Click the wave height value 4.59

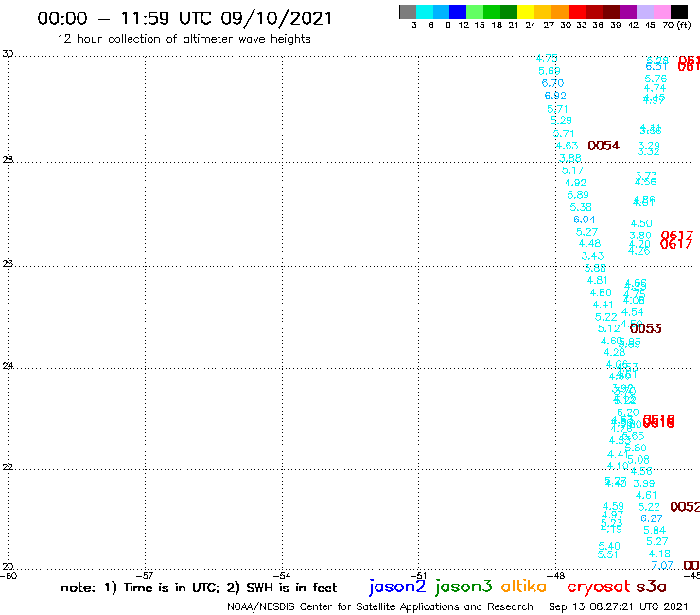[613, 507]
